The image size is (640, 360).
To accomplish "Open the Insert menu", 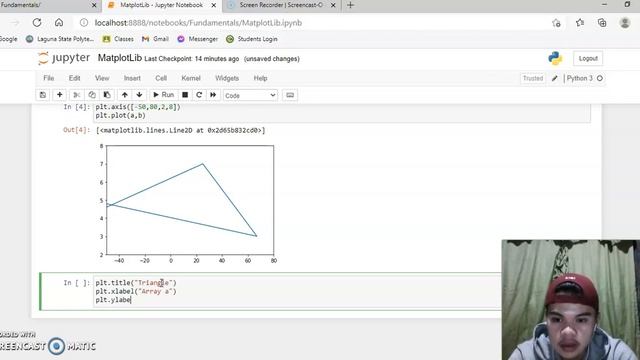I will click(132, 78).
